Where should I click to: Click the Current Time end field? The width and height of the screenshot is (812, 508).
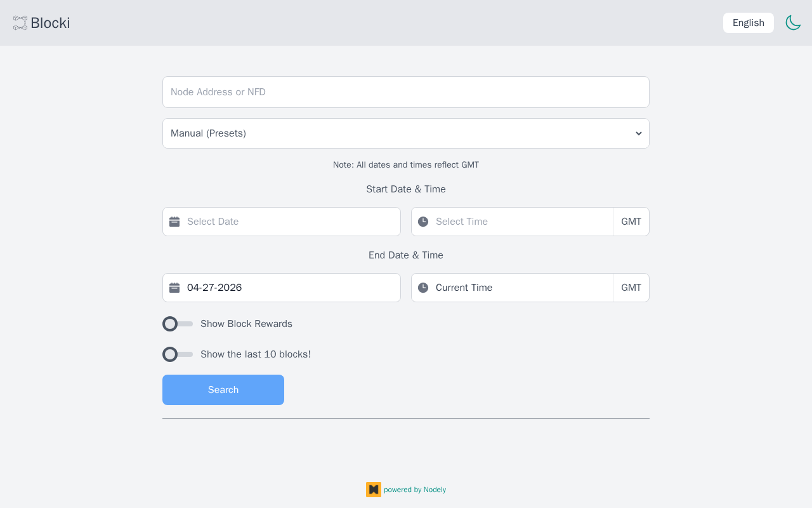click(x=520, y=288)
